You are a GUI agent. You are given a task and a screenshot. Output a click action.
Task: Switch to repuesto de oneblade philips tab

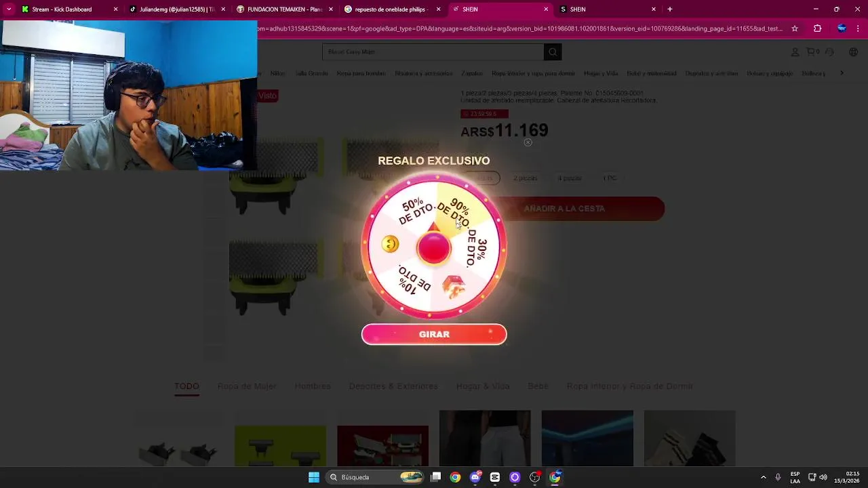(392, 9)
